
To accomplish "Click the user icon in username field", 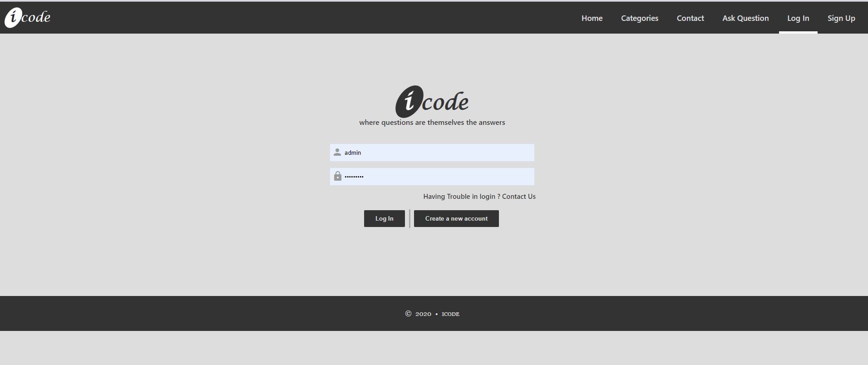I will 337,153.
